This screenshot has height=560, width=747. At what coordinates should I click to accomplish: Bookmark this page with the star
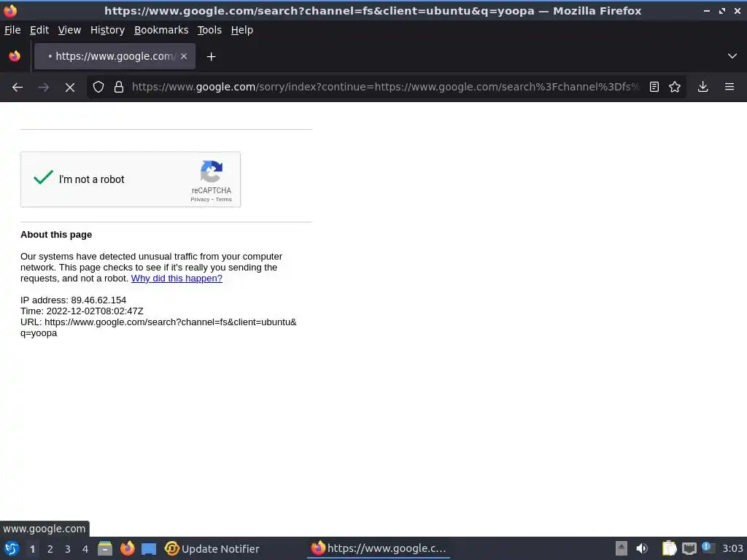point(675,87)
